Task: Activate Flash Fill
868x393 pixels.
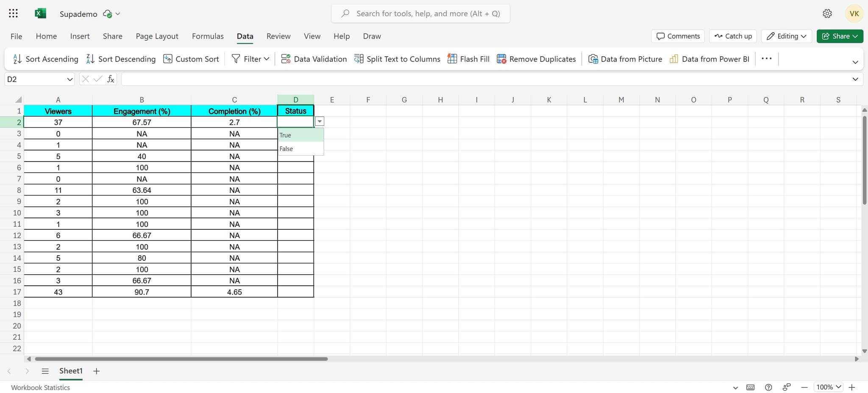Action: tap(467, 59)
